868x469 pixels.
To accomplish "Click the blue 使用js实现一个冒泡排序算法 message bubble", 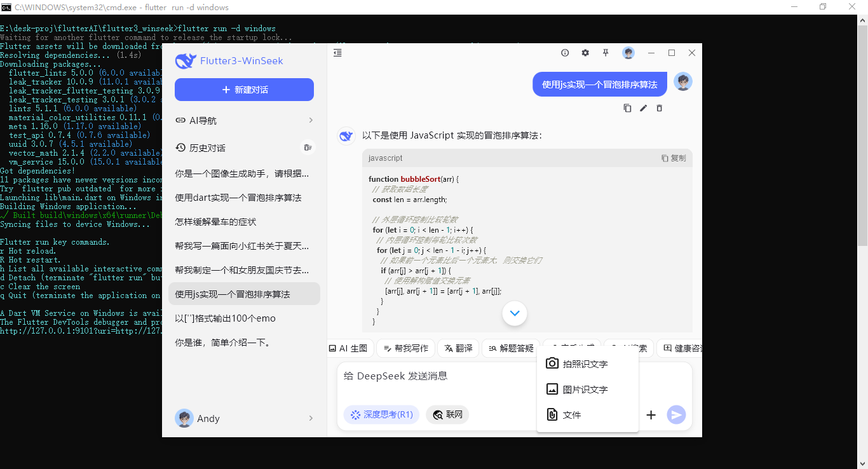I will click(600, 85).
